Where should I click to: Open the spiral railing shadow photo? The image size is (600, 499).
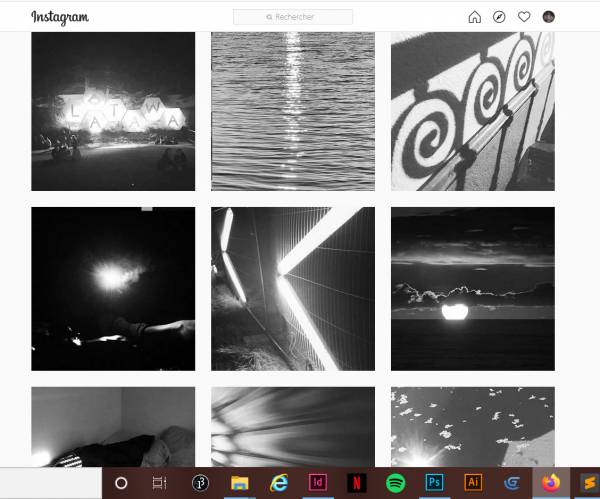[x=472, y=111]
